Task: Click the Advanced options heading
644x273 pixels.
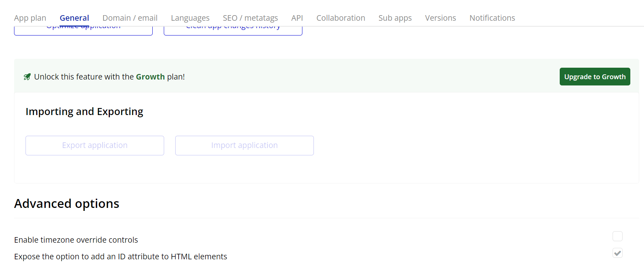Action: tap(67, 204)
